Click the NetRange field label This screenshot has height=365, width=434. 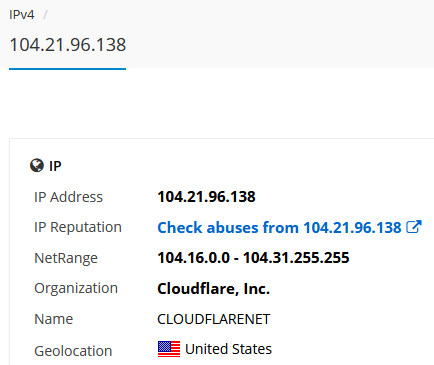click(x=66, y=258)
